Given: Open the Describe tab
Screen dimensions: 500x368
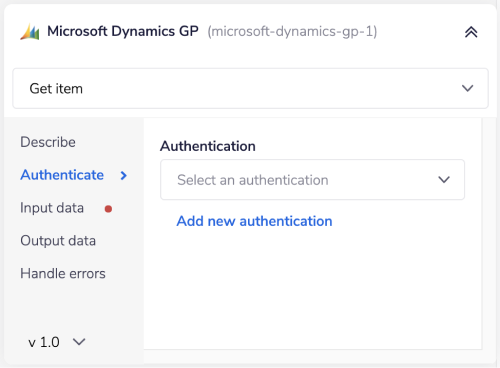Looking at the screenshot, I should tap(48, 142).
